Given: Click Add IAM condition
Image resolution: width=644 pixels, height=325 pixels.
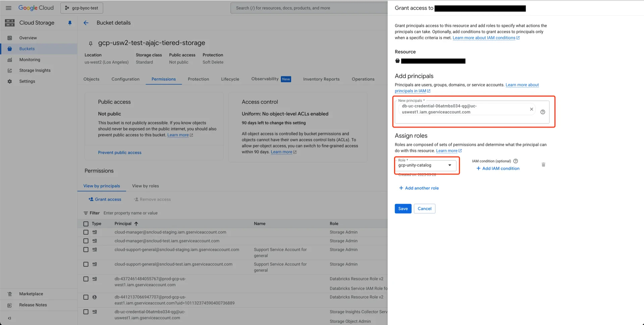Looking at the screenshot, I should [498, 168].
